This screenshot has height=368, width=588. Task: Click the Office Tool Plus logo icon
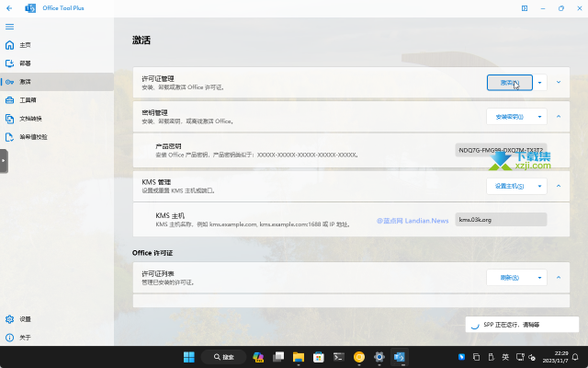(x=30, y=8)
